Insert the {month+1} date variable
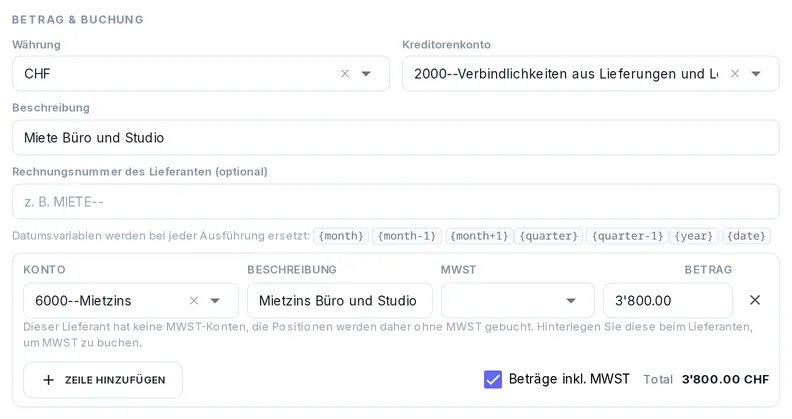 [x=479, y=236]
